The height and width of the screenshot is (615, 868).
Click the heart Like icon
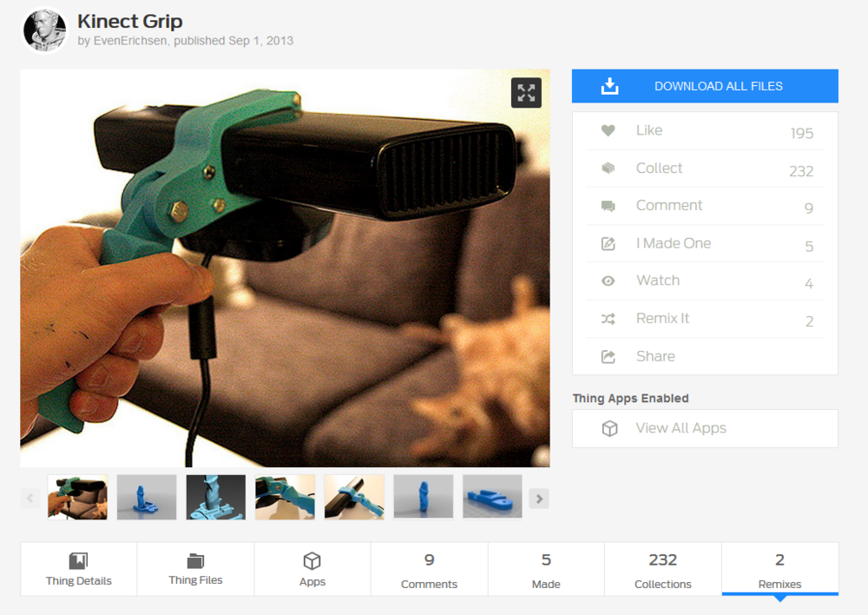pos(608,131)
